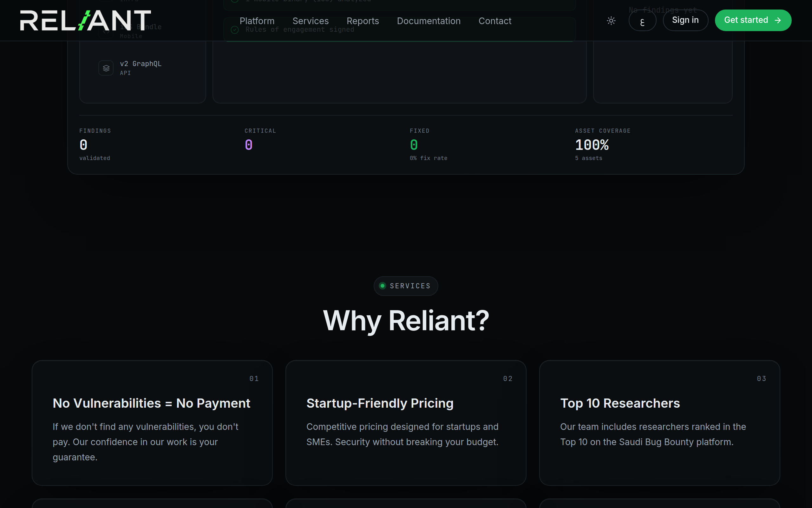The height and width of the screenshot is (508, 812).
Task: Click the arrow icon in Get started
Action: click(777, 21)
